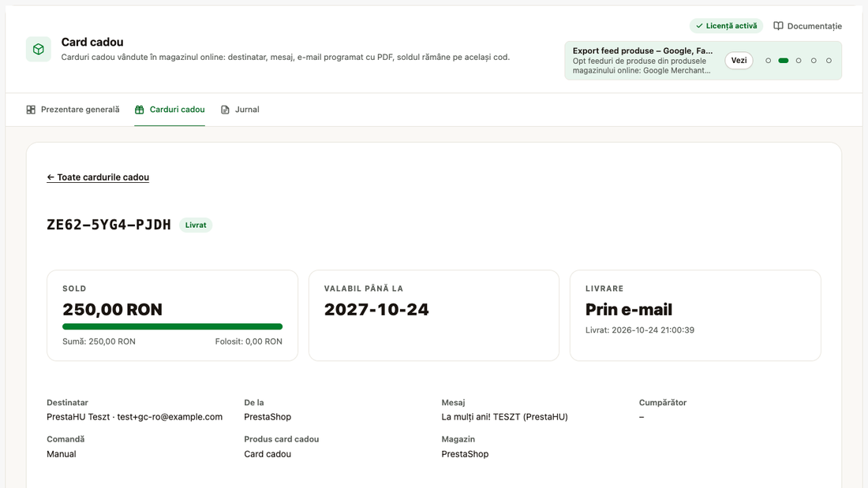The width and height of the screenshot is (868, 488).
Task: Click the balance value 250,00 RON
Action: [x=112, y=309]
